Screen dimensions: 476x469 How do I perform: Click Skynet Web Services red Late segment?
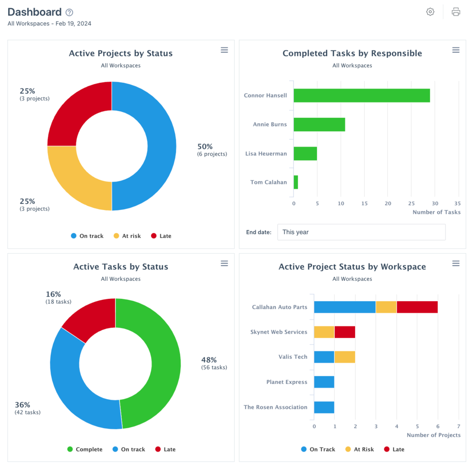345,332
